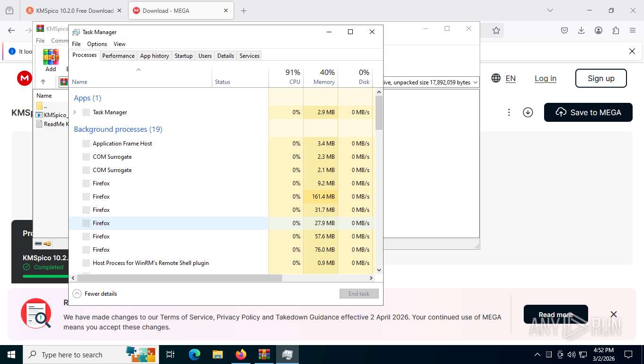Open the Firefox downloads arrow icon
Image resolution: width=644 pixels, height=364 pixels.
(x=581, y=30)
